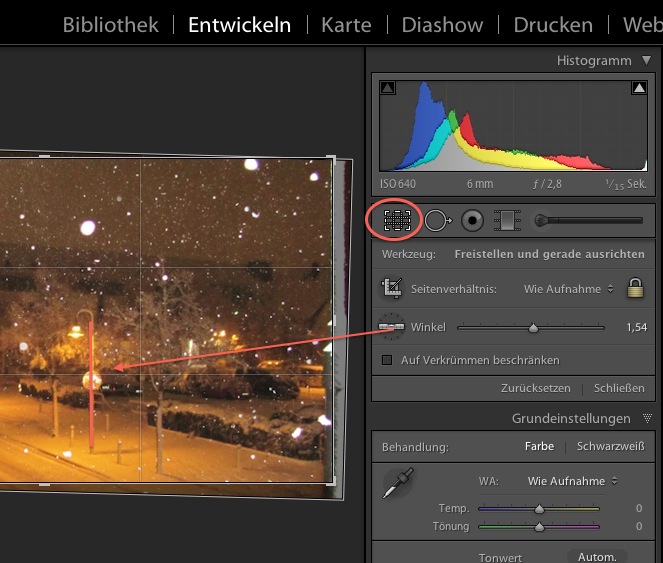Click Zurücksetzen to reset the crop

[535, 388]
